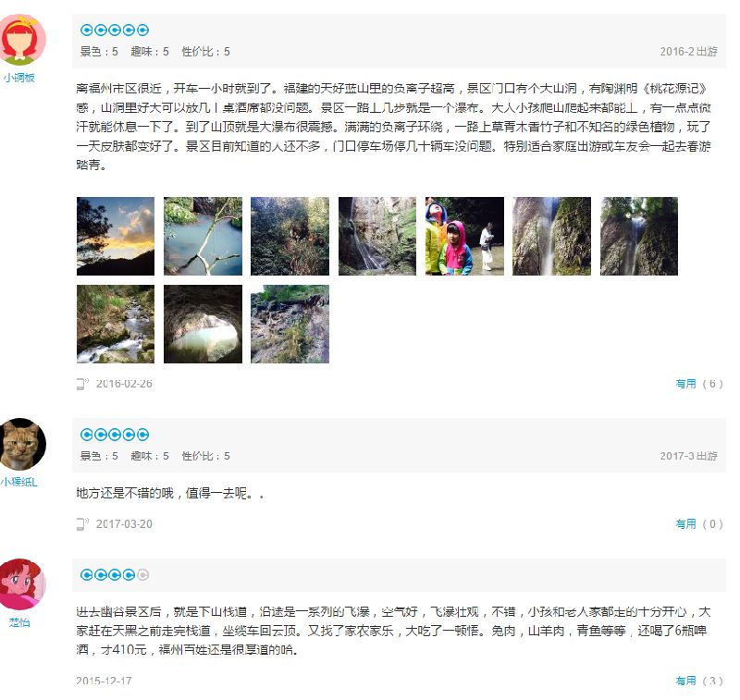740x700 pixels.
Task: Click the anime girl avatar of 芝怡
Action: pos(21,584)
